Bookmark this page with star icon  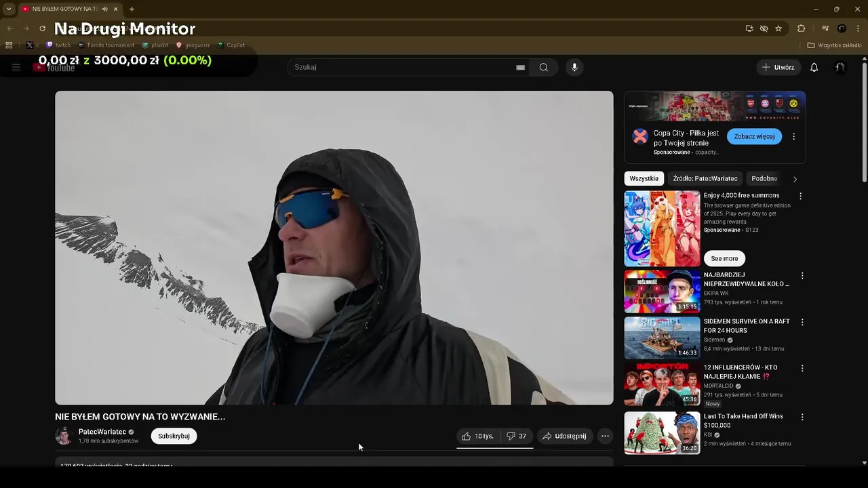click(778, 28)
